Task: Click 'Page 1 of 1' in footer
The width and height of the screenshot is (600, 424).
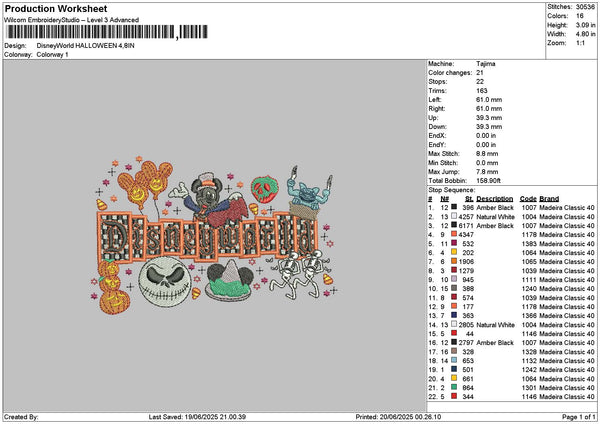Action: [579, 417]
